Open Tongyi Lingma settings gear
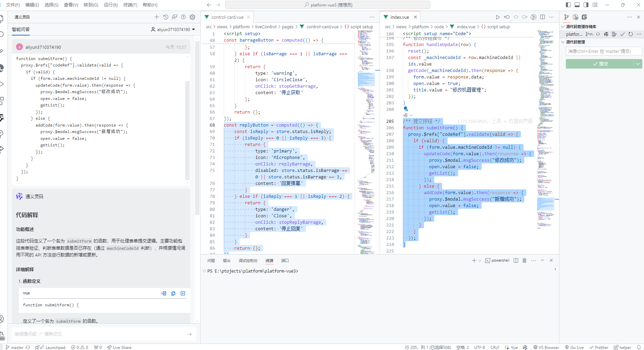644x350 pixels. tap(192, 17)
